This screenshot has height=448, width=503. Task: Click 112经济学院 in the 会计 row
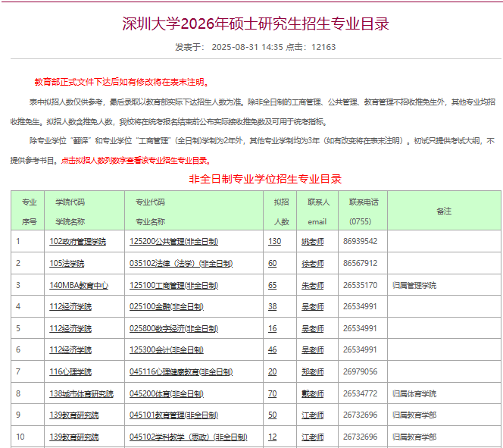70,349
